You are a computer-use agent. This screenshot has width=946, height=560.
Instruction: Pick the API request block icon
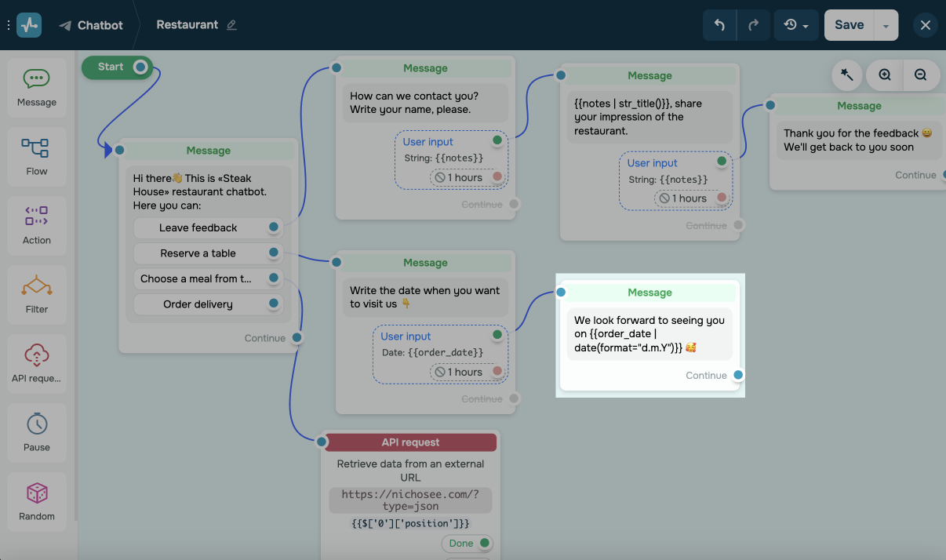pyautogui.click(x=37, y=362)
